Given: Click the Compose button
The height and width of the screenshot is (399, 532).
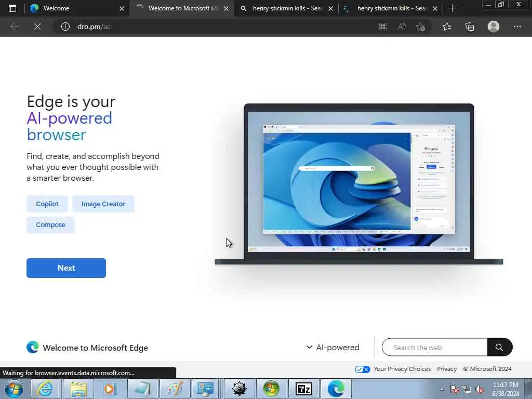Looking at the screenshot, I should pyautogui.click(x=50, y=224).
